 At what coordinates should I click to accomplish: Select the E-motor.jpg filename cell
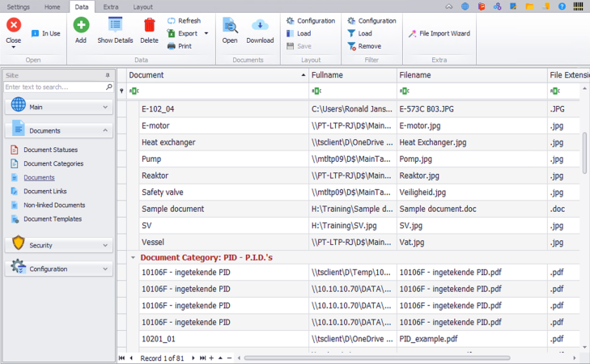pos(472,125)
